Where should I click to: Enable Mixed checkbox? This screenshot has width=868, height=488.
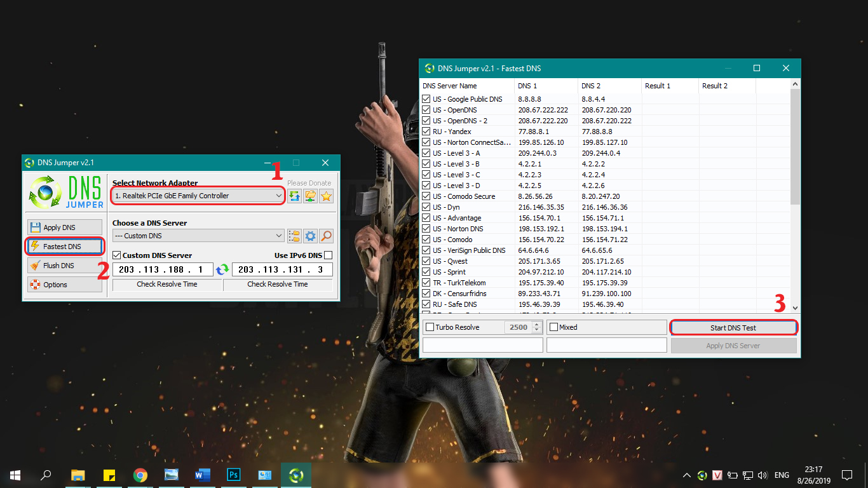(x=553, y=327)
